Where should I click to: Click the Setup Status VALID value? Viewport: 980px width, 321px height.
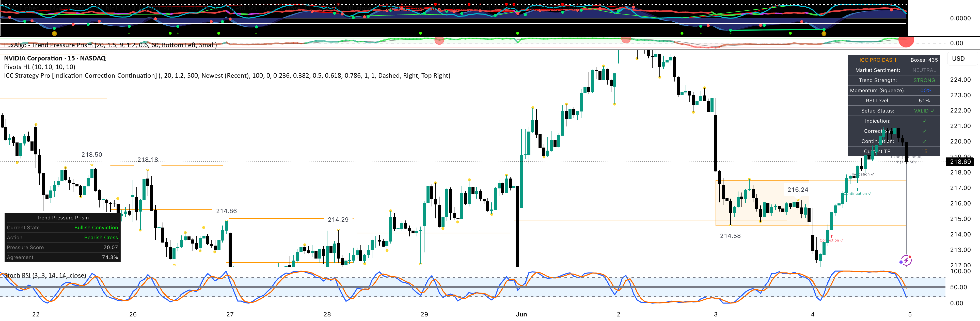coord(924,111)
